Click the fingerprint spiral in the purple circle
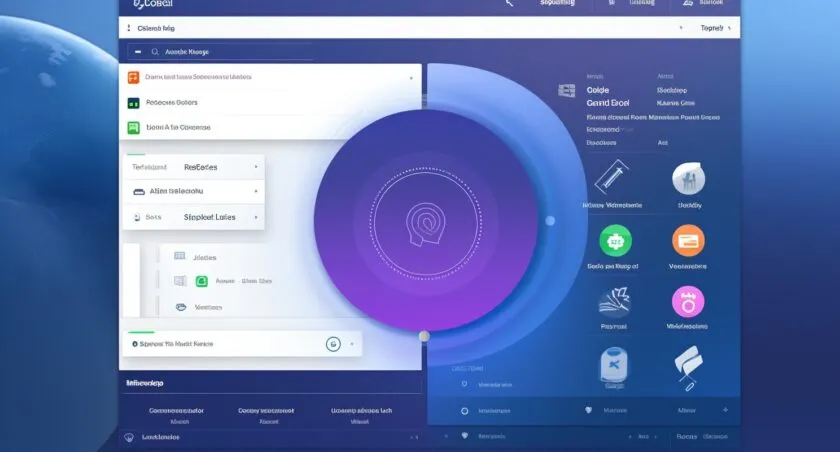The image size is (840, 452). [x=425, y=224]
